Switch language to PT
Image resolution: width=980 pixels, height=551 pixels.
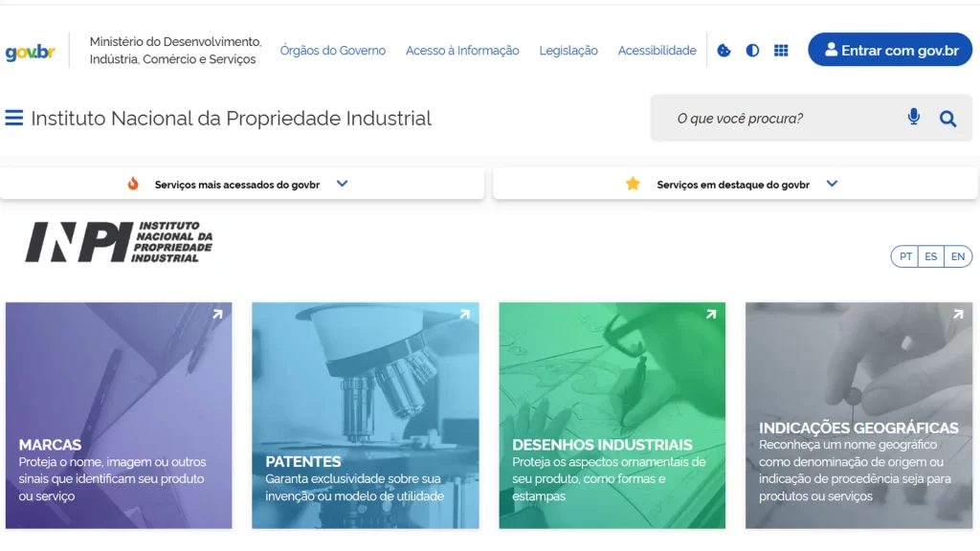[904, 256]
